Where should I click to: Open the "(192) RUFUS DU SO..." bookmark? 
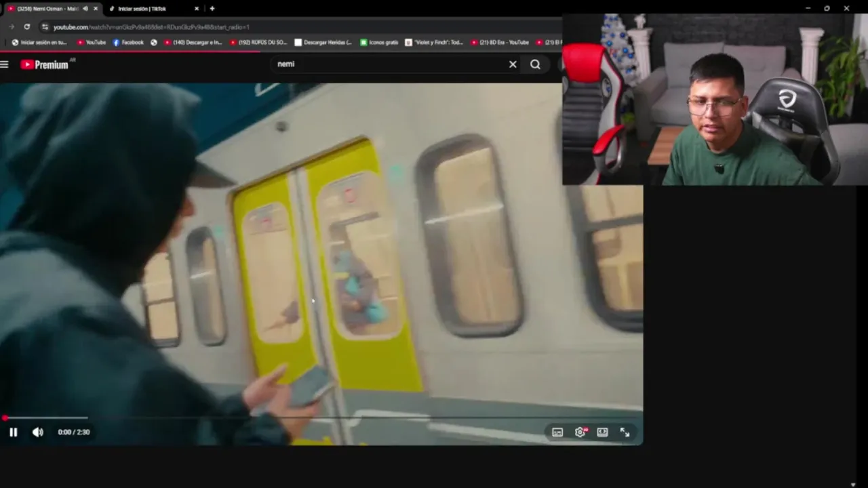(x=258, y=42)
